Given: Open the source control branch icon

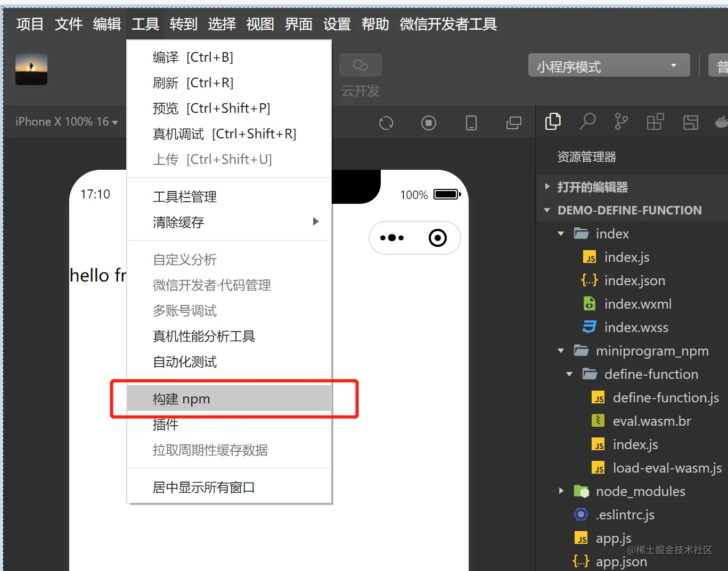Looking at the screenshot, I should [x=621, y=122].
